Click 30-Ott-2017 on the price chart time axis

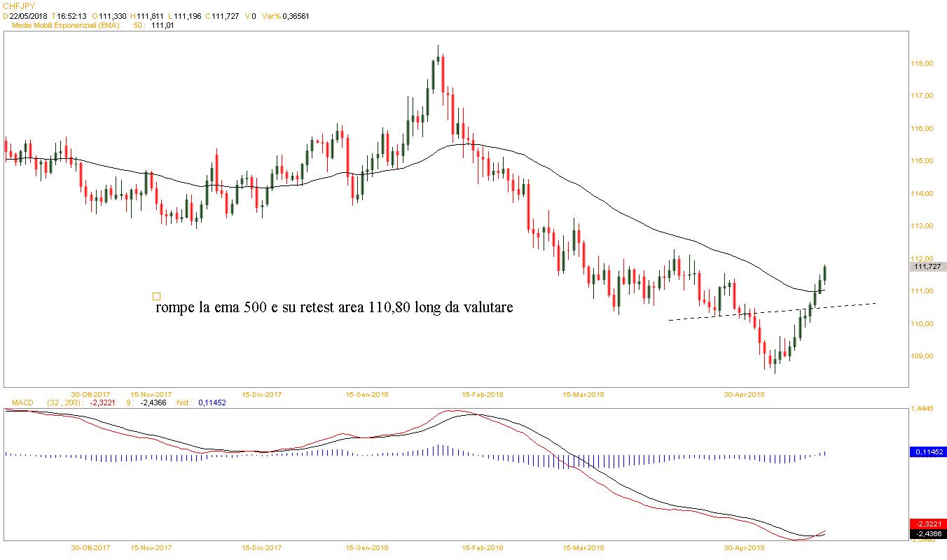tap(90, 394)
